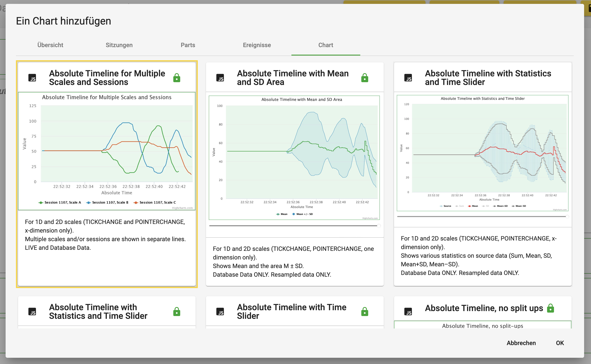The height and width of the screenshot is (364, 591).
Task: Click title Absolute Timeline, no split ups
Action: (x=484, y=308)
